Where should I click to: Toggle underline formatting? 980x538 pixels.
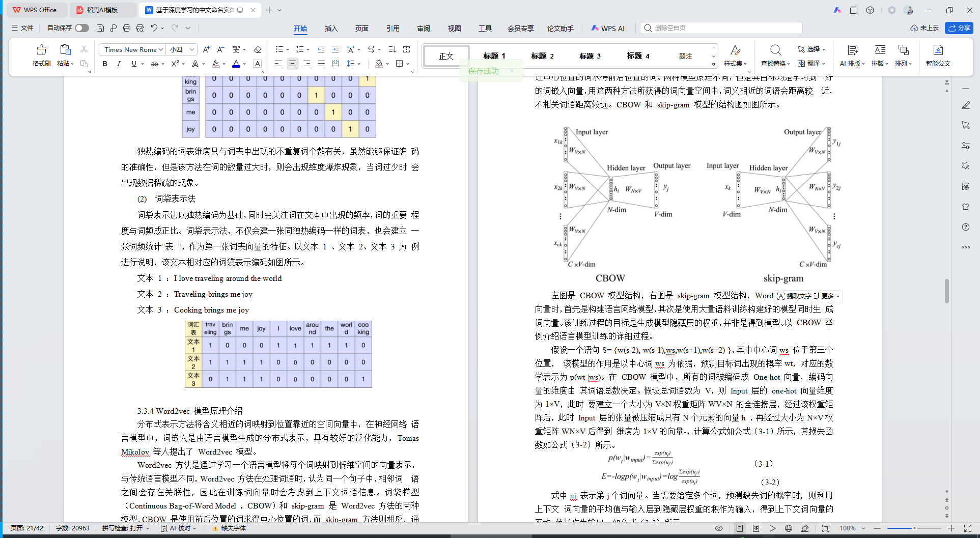[x=134, y=64]
